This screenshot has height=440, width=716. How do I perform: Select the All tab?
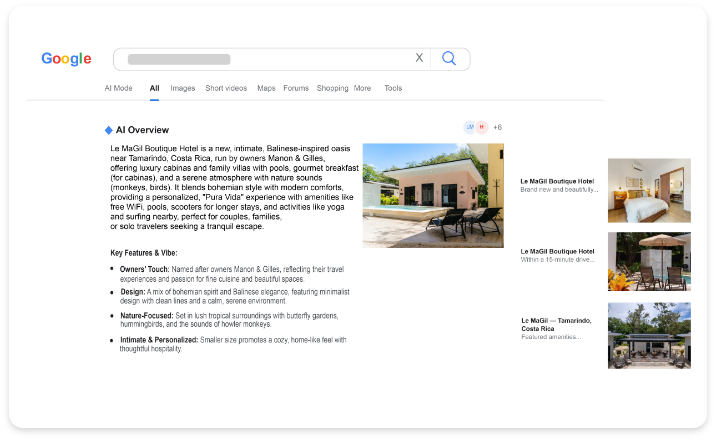(x=154, y=88)
